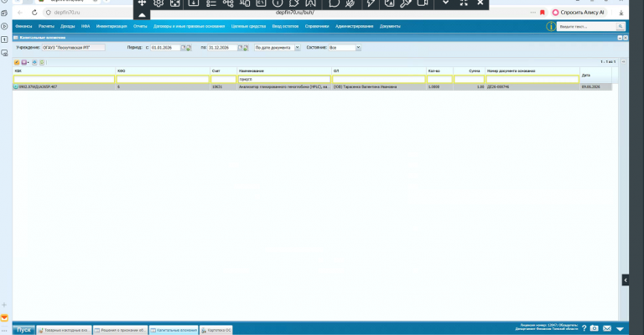Viewport: 644px width, 335px height.
Task: Sort by Наименование column header
Action: pyautogui.click(x=284, y=71)
